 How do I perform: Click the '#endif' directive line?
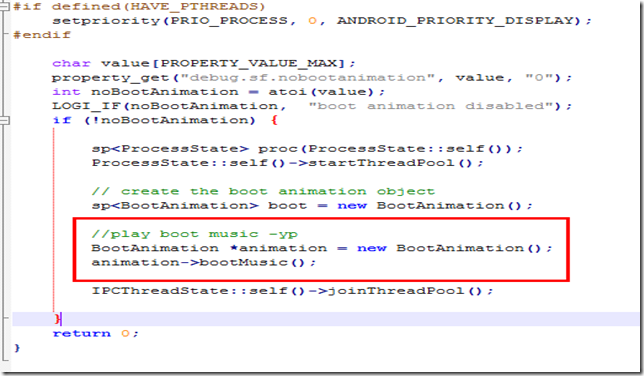(42, 35)
